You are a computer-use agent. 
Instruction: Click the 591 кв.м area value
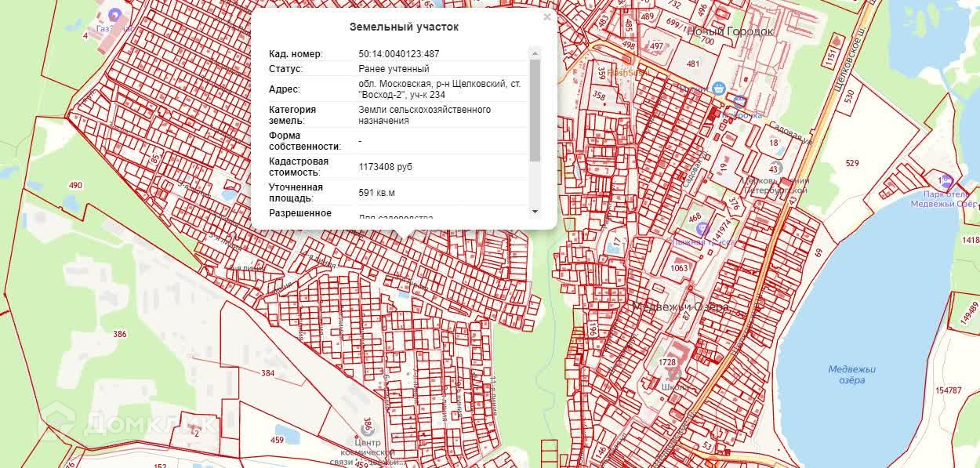(x=376, y=193)
